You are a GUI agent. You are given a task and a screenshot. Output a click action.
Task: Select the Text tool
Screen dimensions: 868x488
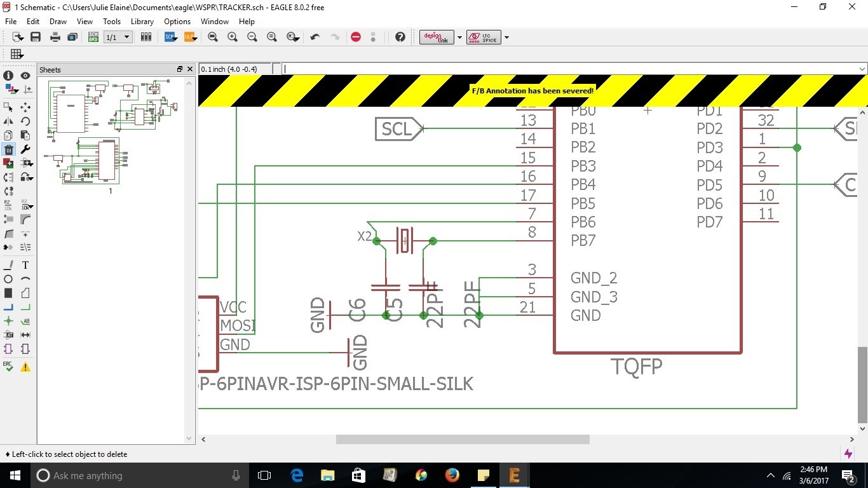[x=25, y=265]
